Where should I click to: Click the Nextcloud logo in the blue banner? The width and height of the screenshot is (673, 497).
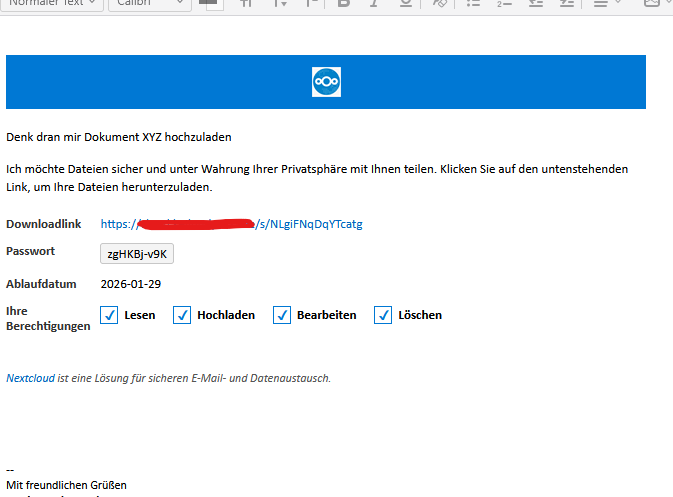(326, 82)
